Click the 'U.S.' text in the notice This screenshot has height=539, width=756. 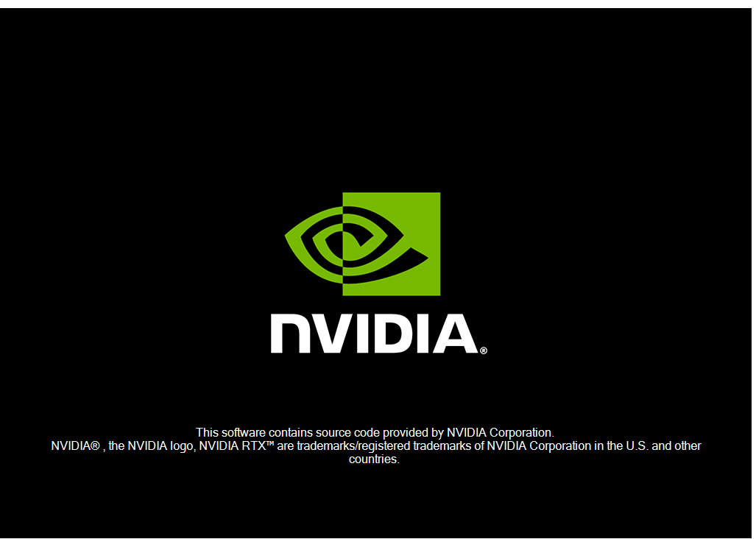click(x=637, y=446)
